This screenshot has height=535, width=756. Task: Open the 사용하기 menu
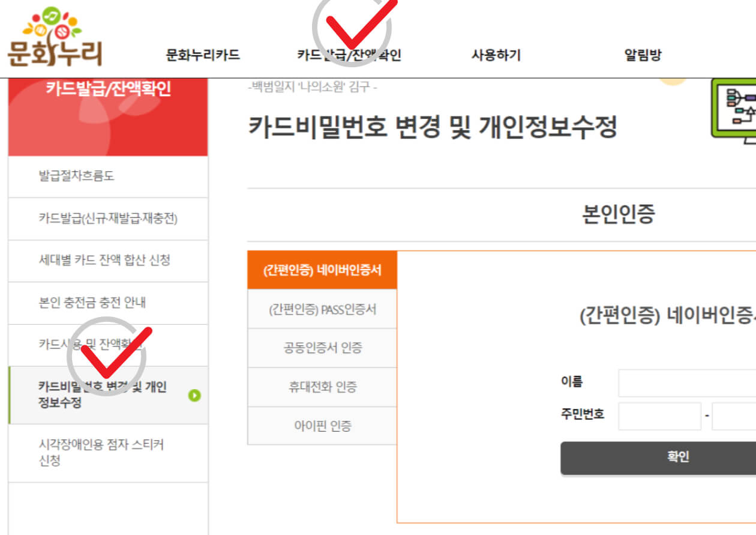496,55
